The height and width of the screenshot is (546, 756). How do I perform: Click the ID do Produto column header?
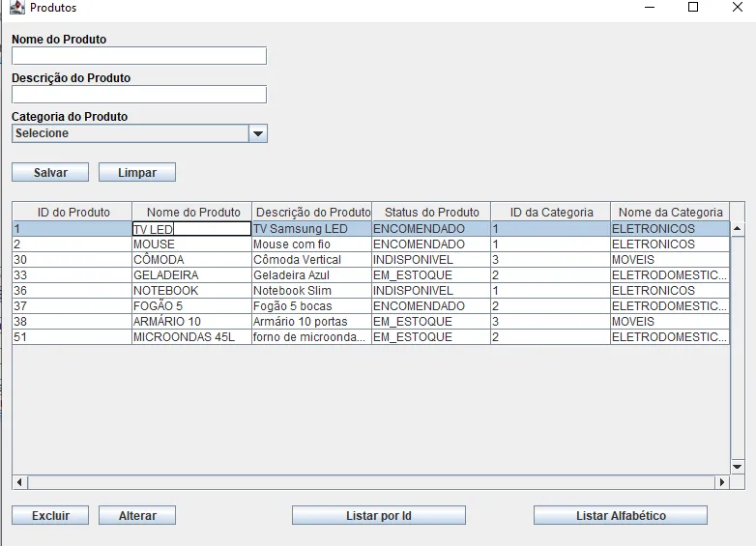tap(73, 212)
